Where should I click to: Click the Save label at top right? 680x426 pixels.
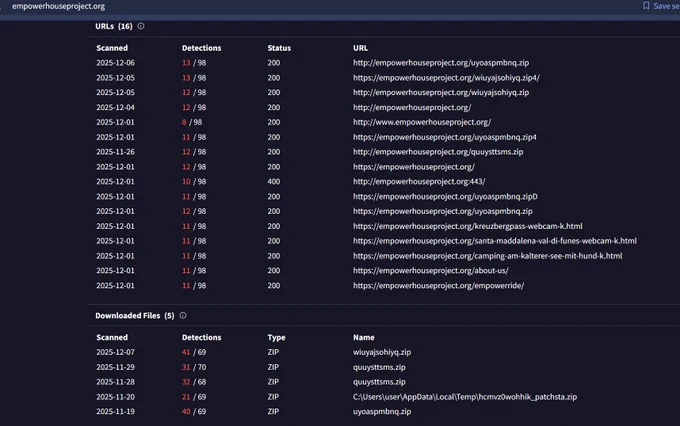pos(666,6)
